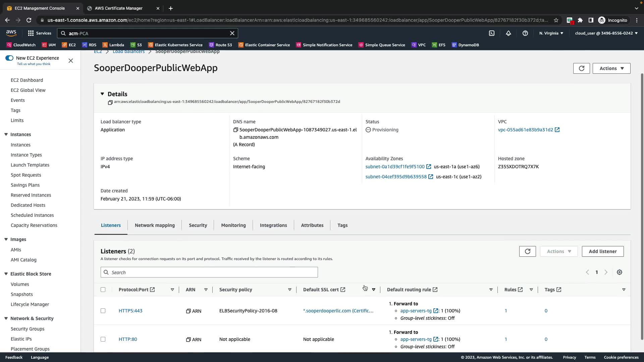Switch to the Network mapping tab
Viewport: 644px width, 362px height.
[x=155, y=225]
